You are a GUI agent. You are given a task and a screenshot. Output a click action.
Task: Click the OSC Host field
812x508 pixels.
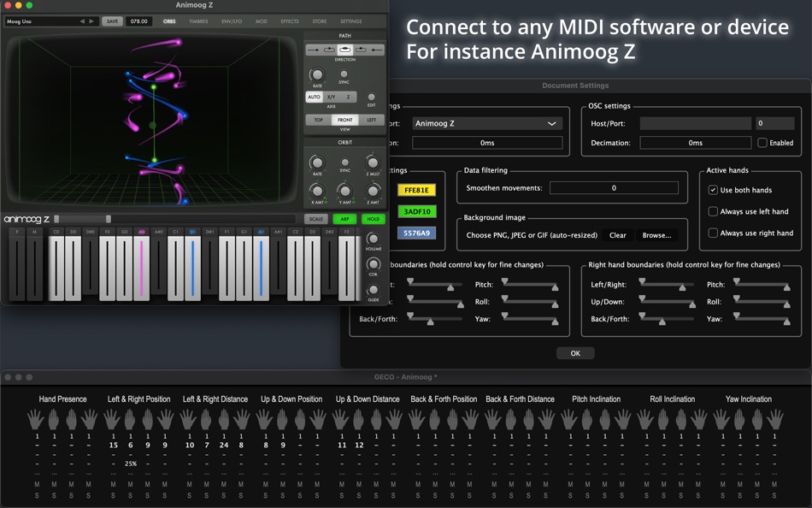pyautogui.click(x=695, y=123)
